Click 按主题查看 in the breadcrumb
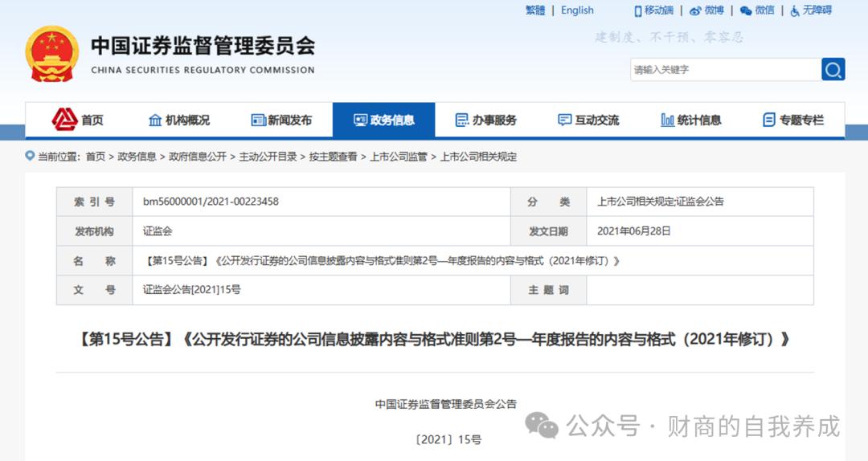The height and width of the screenshot is (461, 868). (334, 157)
